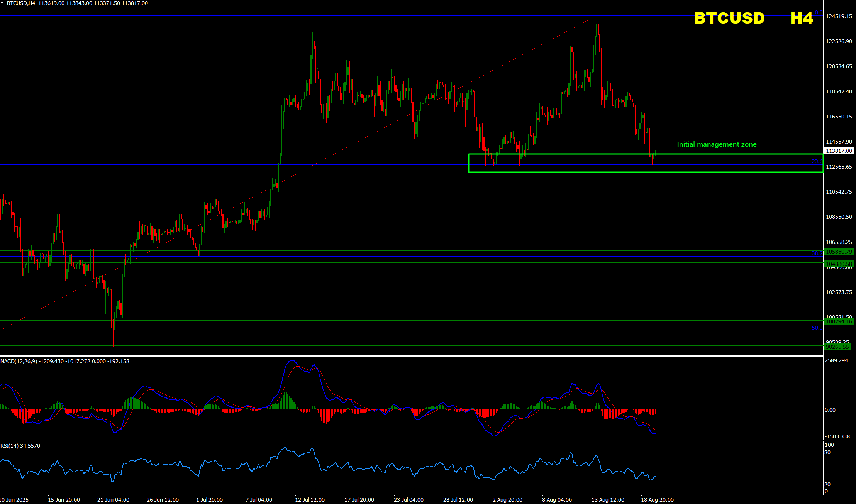Click the green 100294.16 price level tag
The image size is (856, 504).
[839, 321]
